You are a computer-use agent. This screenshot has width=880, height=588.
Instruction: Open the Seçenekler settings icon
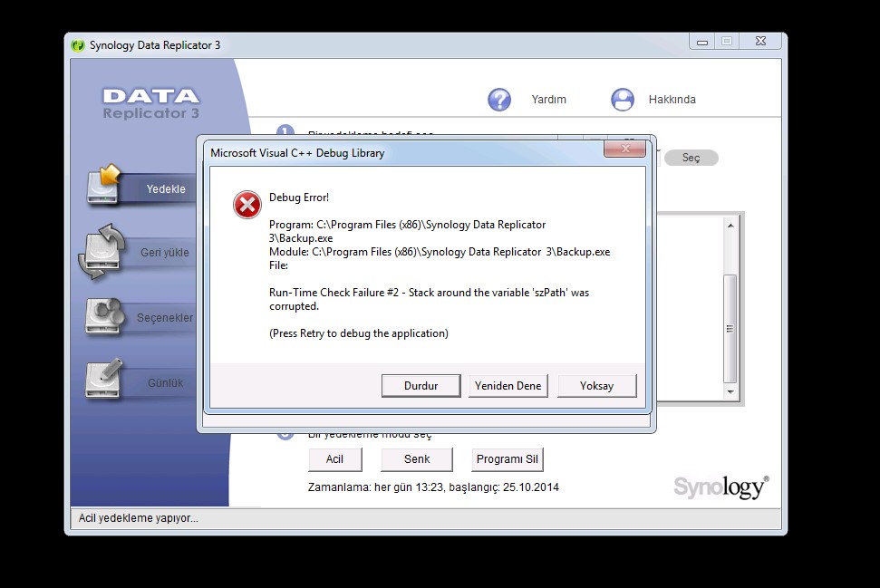click(104, 316)
